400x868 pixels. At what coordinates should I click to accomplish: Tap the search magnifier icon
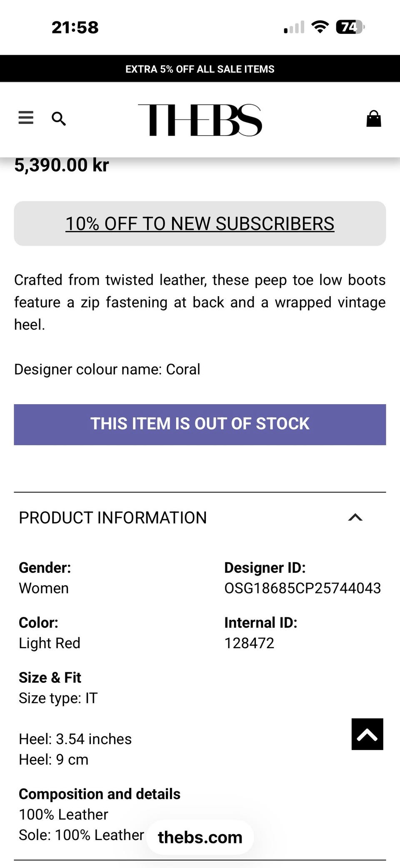click(x=58, y=119)
